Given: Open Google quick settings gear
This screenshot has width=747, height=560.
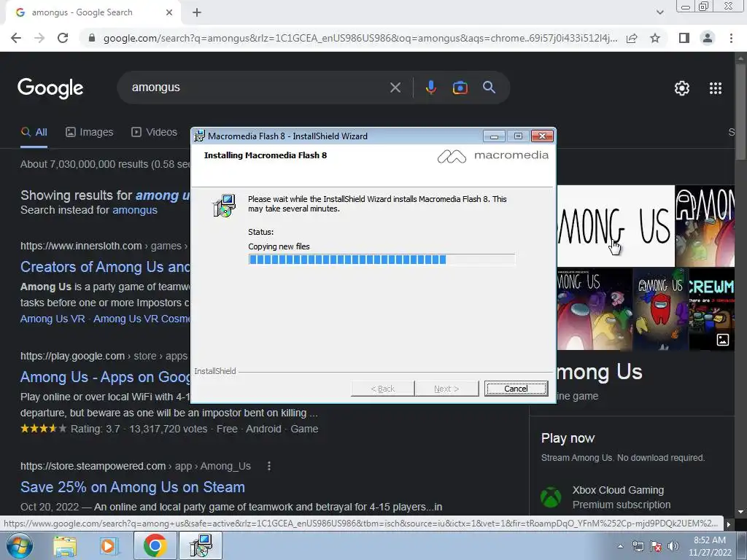Looking at the screenshot, I should tap(682, 88).
